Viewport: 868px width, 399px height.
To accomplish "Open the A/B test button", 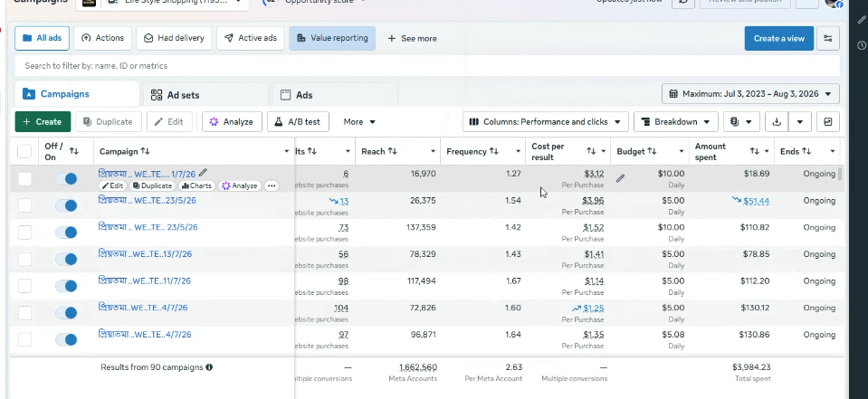I will point(298,122).
